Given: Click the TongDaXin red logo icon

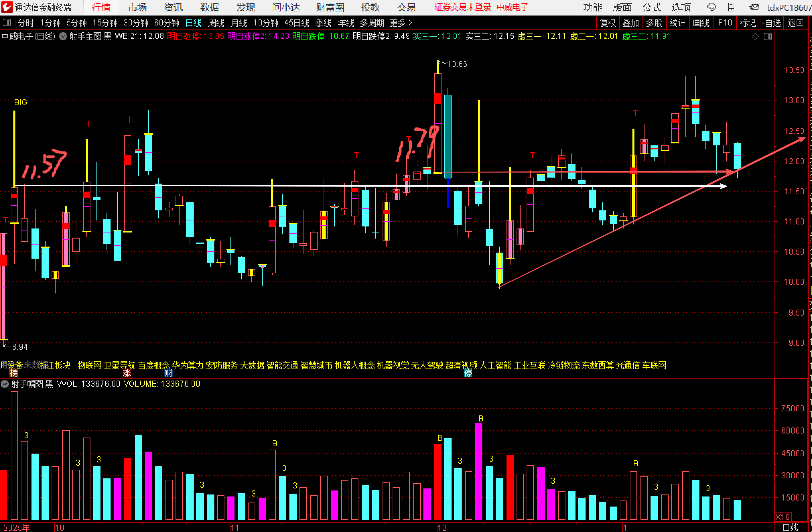Looking at the screenshot, I should (7, 7).
